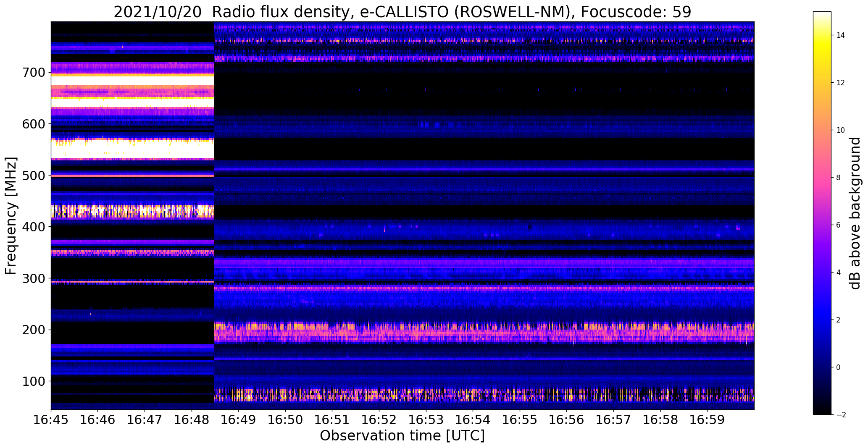
Task: Click the 16:52 time tick label
Action: pyautogui.click(x=379, y=420)
